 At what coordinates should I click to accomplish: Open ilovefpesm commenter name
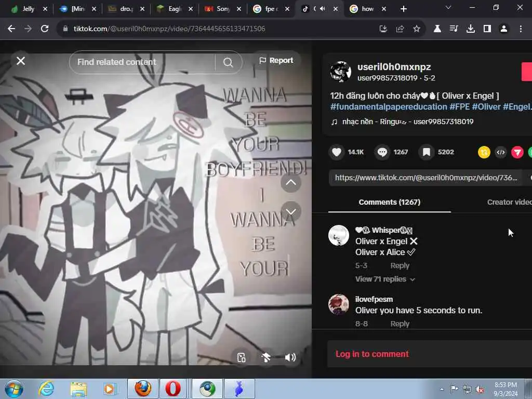click(374, 299)
